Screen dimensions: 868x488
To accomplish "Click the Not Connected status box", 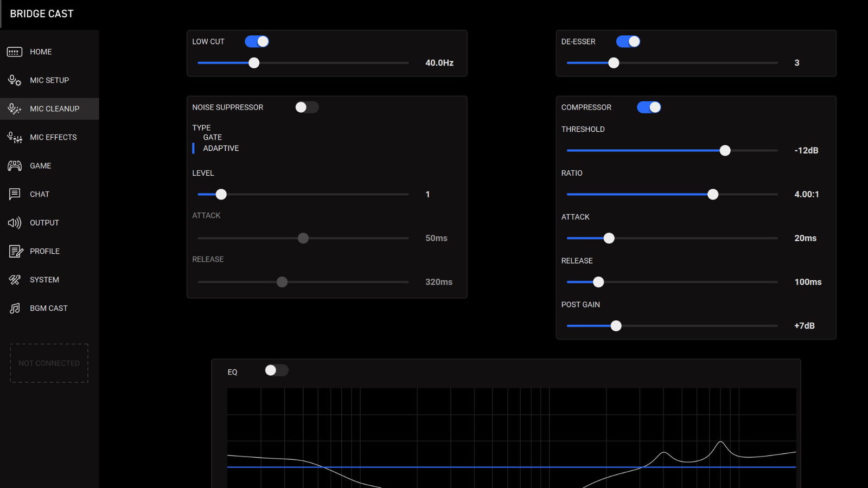I will point(49,363).
